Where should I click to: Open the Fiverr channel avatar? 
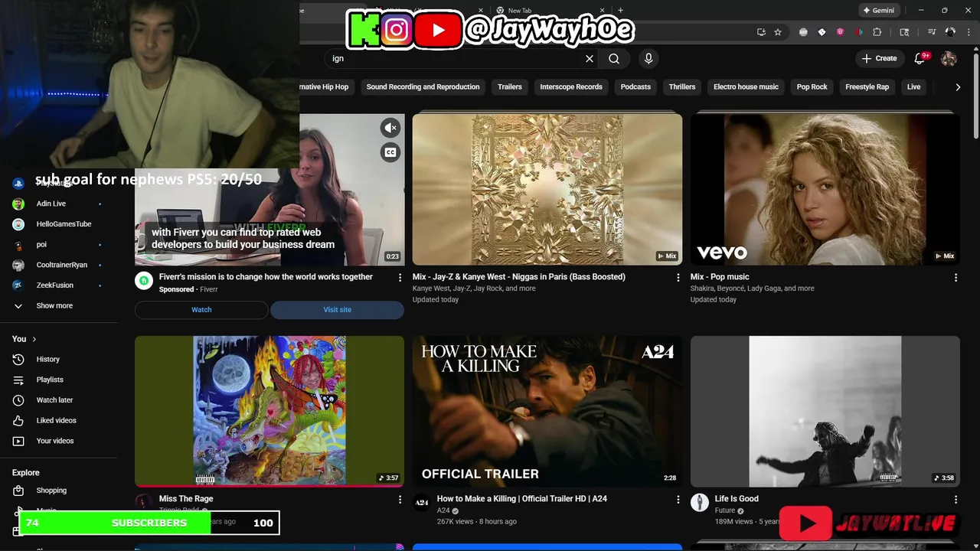[x=144, y=280]
